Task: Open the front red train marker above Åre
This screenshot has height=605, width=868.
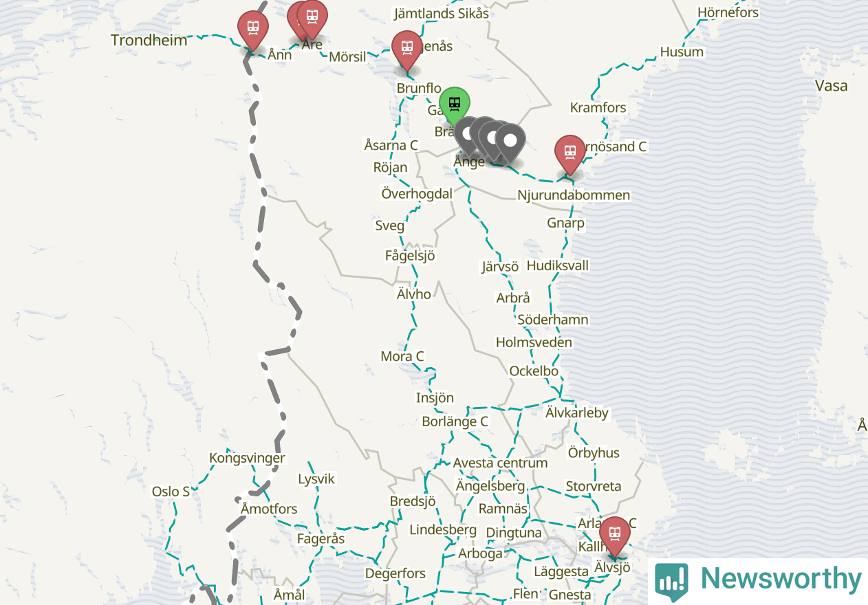Action: pyautogui.click(x=312, y=18)
